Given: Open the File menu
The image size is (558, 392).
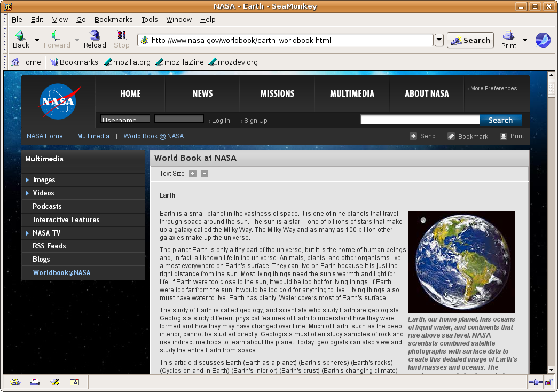Looking at the screenshot, I should (x=17, y=20).
